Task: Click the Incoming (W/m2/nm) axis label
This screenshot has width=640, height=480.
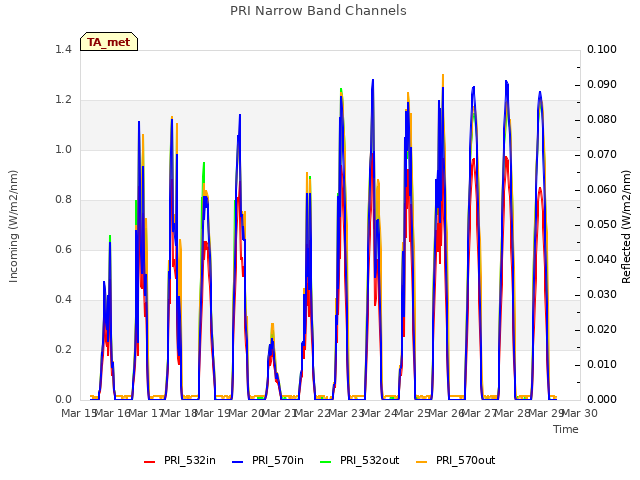Action: click(x=13, y=226)
